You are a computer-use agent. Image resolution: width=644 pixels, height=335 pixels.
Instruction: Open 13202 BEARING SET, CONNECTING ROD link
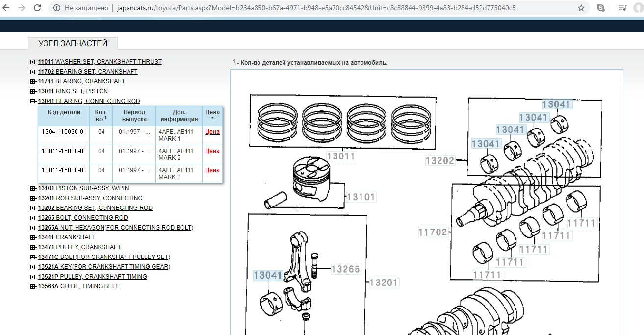coord(95,208)
